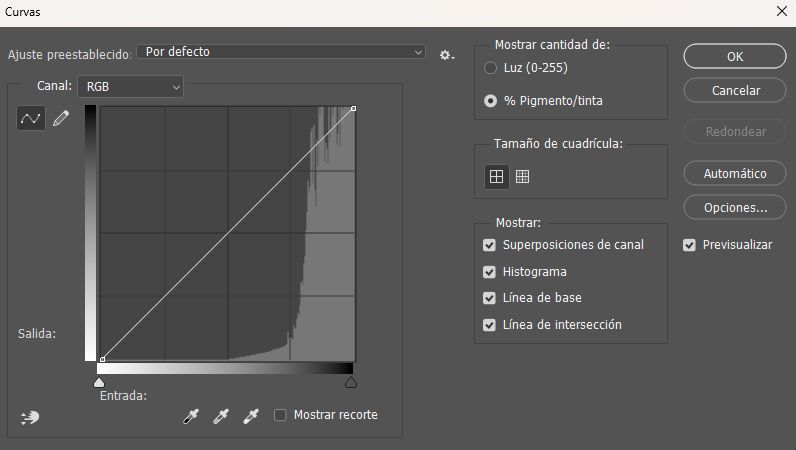This screenshot has width=796, height=450.
Task: Select the pencil draw-curve tool
Action: coord(61,118)
